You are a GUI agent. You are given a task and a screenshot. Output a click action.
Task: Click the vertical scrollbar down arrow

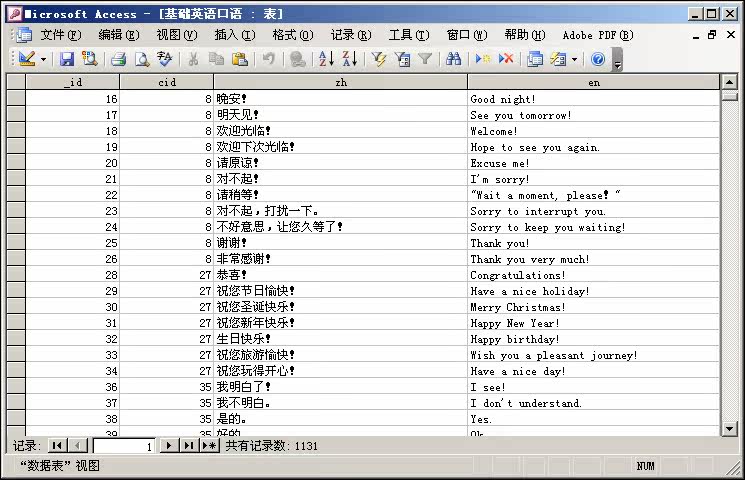click(729, 428)
